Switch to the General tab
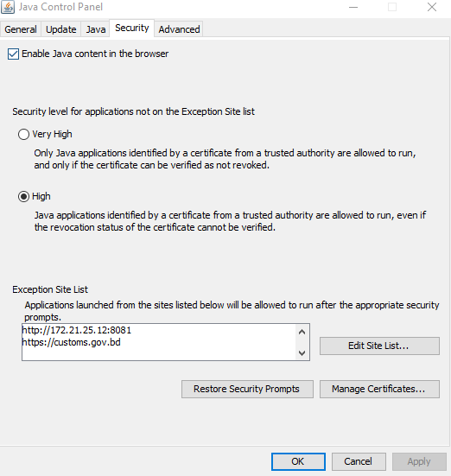This screenshot has height=476, width=451. (x=21, y=29)
